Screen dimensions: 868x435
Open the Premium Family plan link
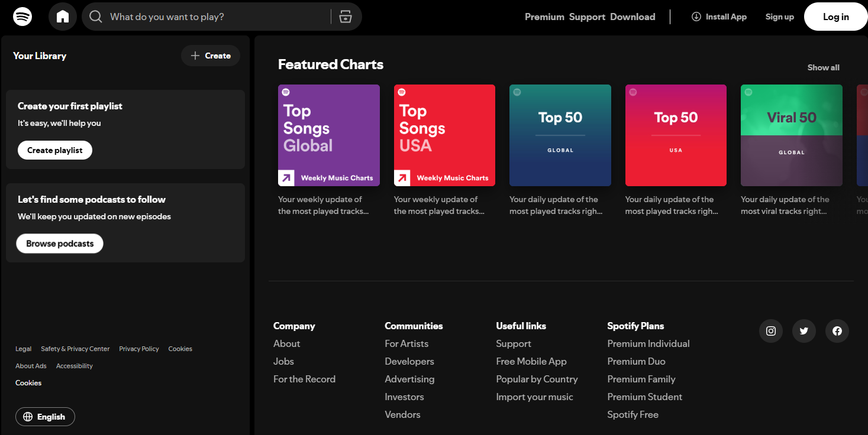pyautogui.click(x=641, y=379)
